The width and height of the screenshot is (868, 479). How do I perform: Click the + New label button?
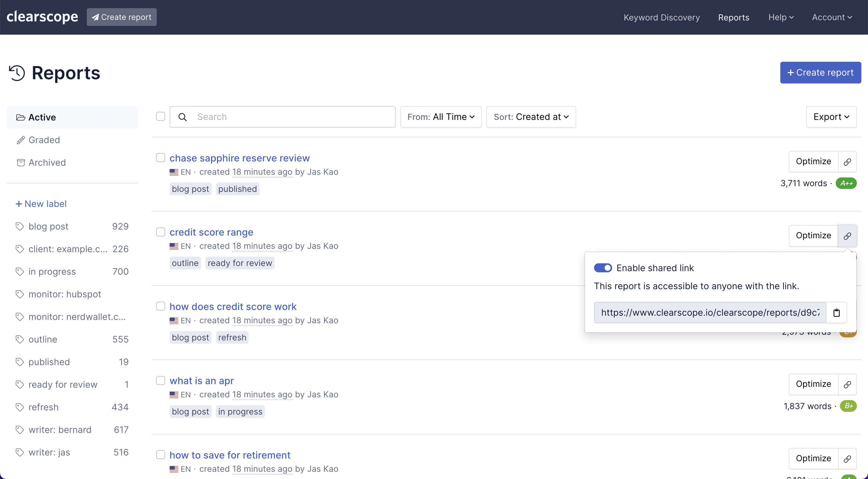point(41,203)
